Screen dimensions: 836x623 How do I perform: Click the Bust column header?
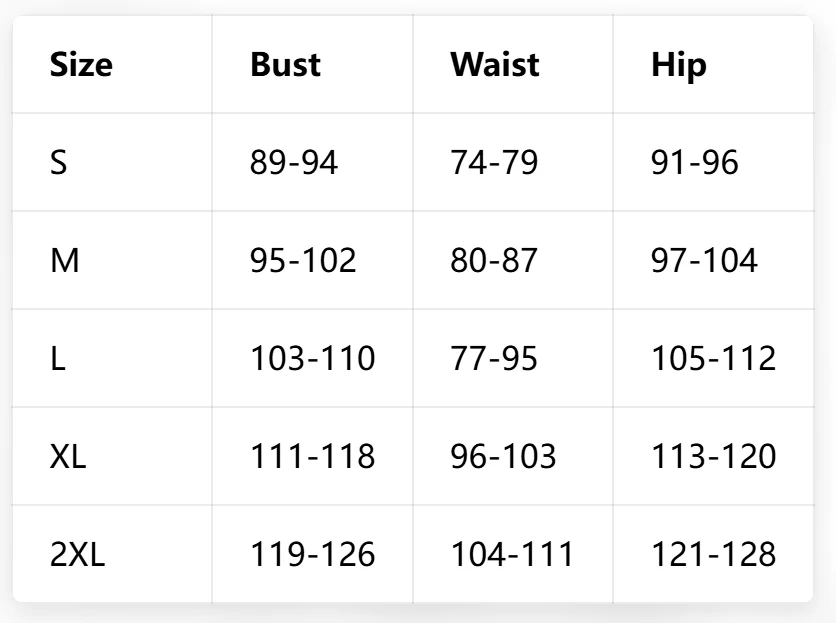[x=285, y=65]
